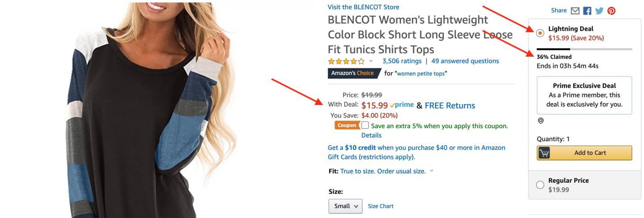644x218 pixels.
Task: Click the star rating icons
Action: 346,61
